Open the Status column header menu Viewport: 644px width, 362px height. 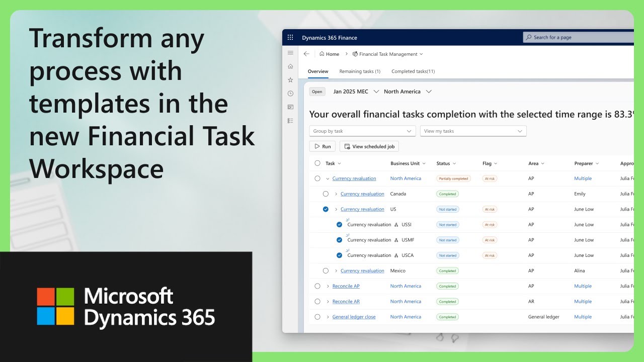point(454,163)
